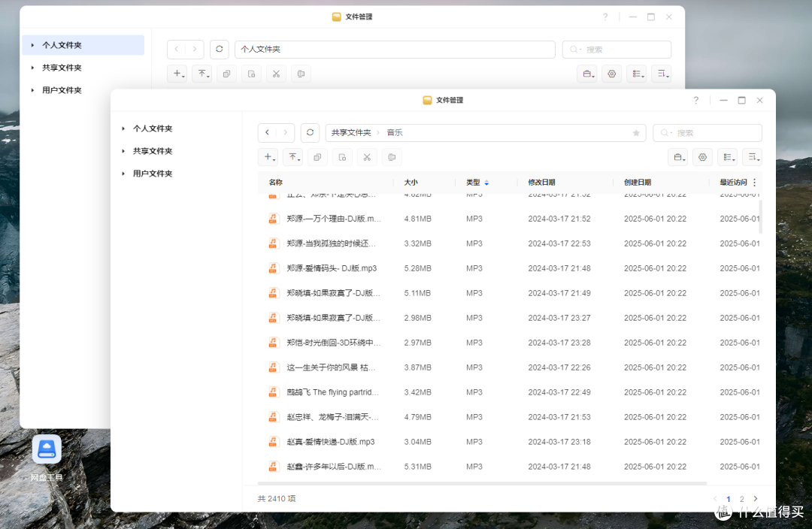This screenshot has height=529, width=812.
Task: Expand 个人文件夹 in front window sidebar
Action: (x=123, y=128)
